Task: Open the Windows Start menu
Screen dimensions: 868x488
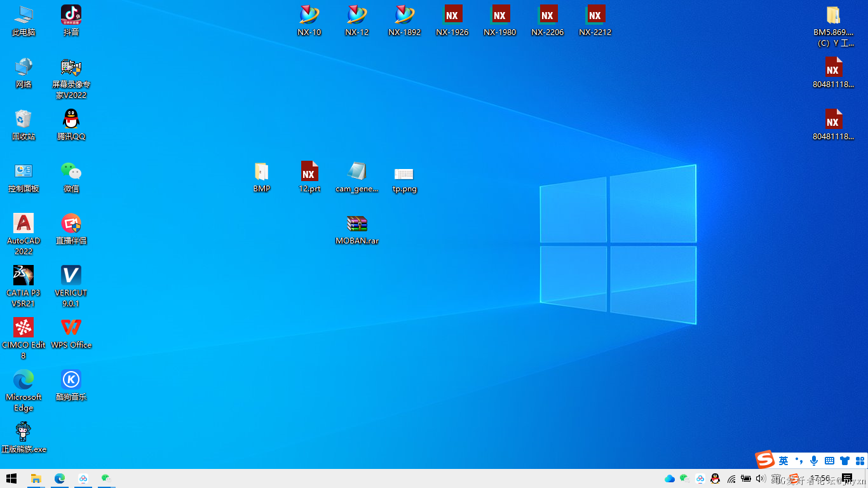Action: click(x=11, y=478)
